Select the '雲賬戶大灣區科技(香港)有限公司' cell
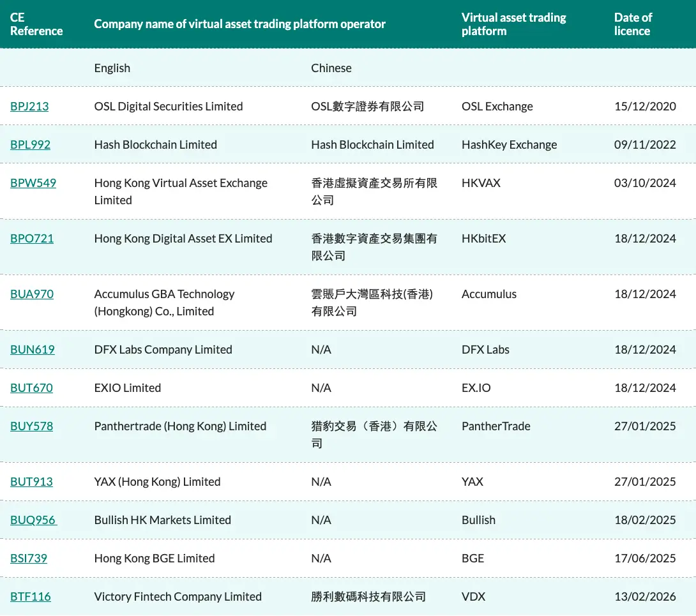 pos(372,303)
